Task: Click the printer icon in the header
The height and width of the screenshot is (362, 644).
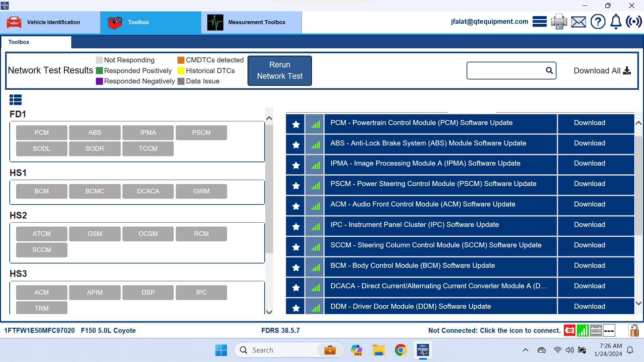Action: coord(559,21)
